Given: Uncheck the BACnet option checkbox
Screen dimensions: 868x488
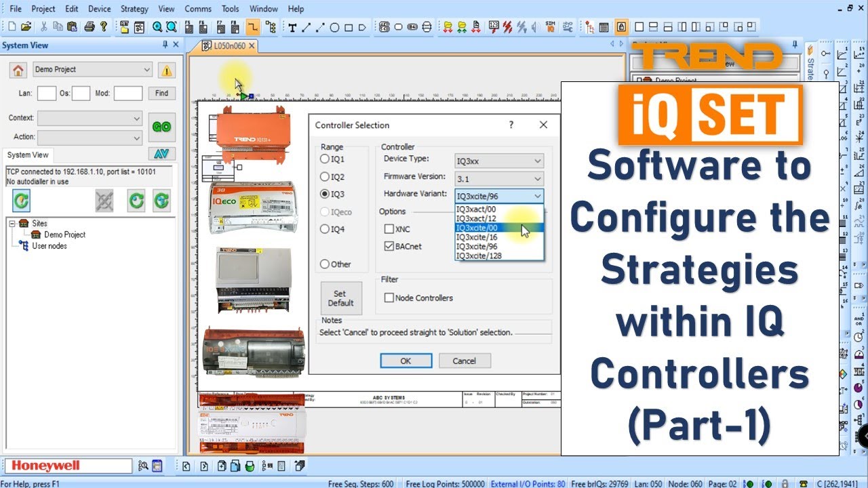Looking at the screenshot, I should 389,246.
